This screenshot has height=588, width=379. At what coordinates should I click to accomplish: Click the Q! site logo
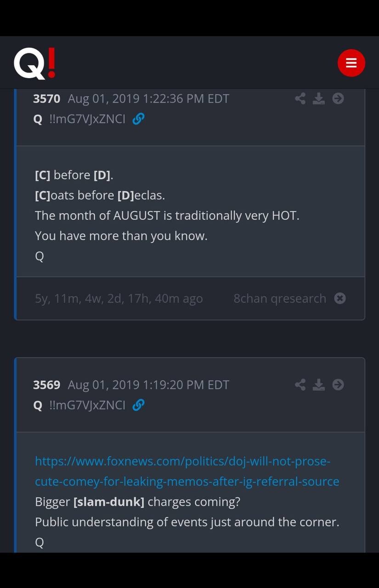click(35, 63)
